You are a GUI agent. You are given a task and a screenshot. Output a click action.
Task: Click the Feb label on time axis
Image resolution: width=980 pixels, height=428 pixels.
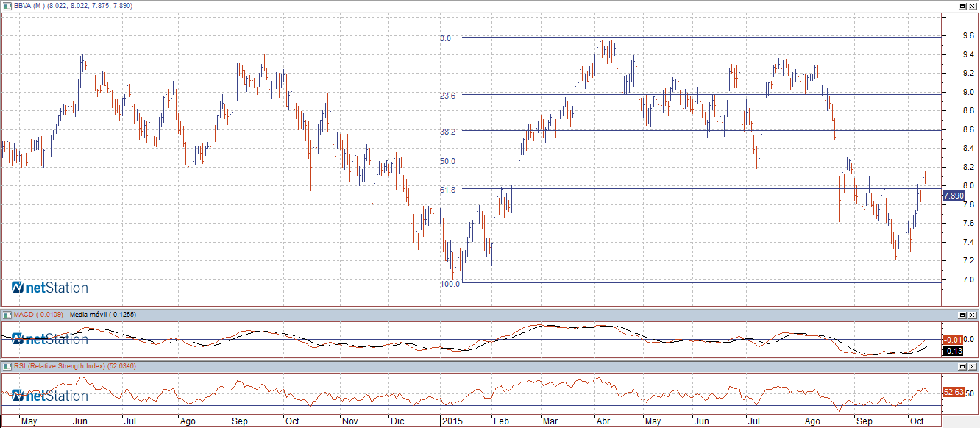coord(501,422)
